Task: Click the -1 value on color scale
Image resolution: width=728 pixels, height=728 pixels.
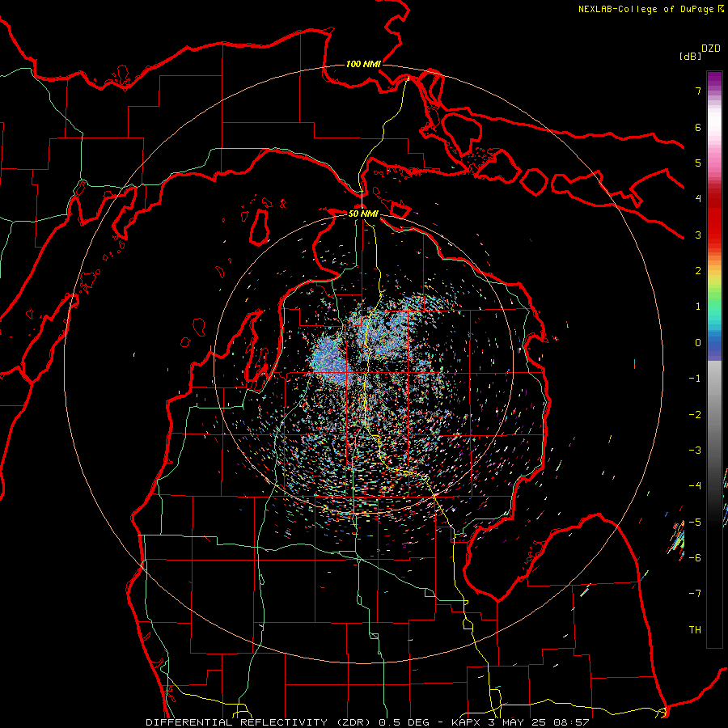Action: (x=695, y=379)
